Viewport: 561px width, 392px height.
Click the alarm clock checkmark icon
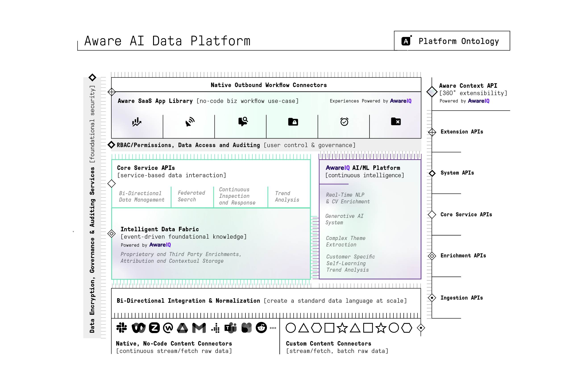click(x=344, y=121)
